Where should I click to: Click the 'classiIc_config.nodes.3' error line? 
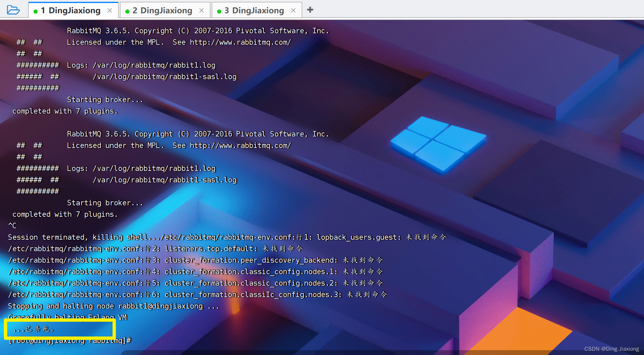198,295
